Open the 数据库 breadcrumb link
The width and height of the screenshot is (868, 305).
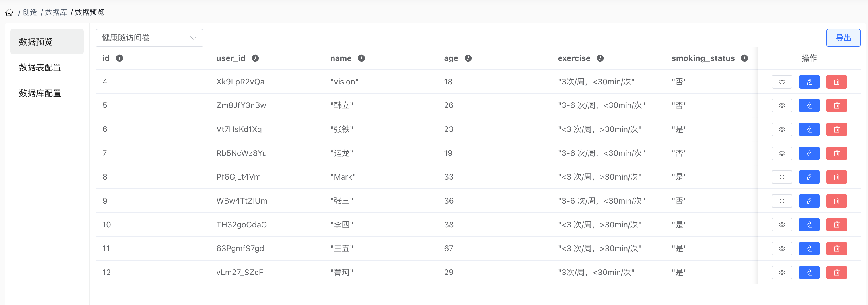click(56, 13)
